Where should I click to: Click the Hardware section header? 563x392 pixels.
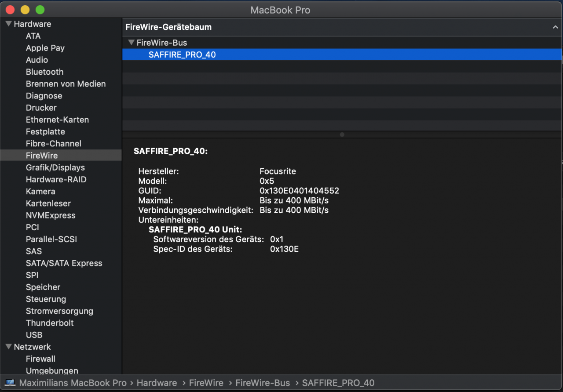32,24
